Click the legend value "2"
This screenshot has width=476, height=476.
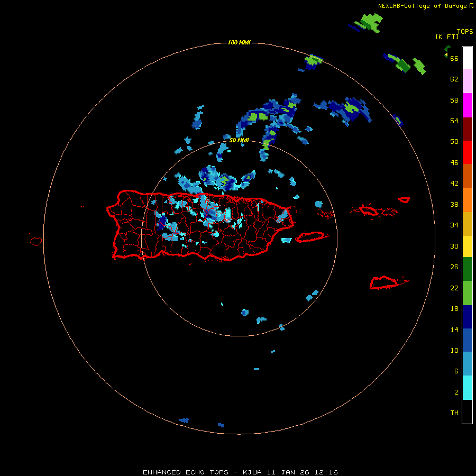point(456,392)
